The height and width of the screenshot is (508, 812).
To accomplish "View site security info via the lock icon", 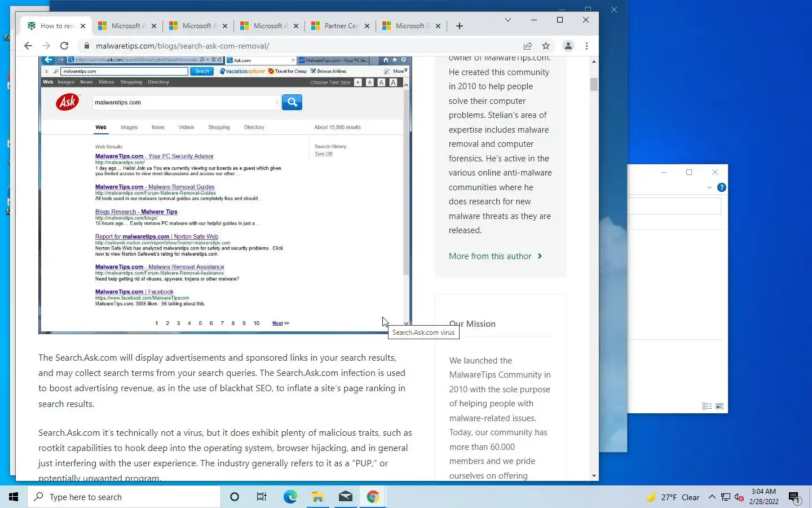I will click(86, 46).
